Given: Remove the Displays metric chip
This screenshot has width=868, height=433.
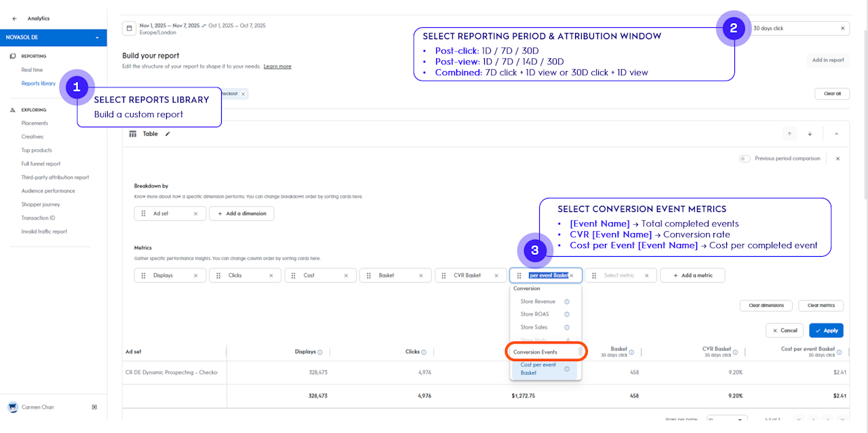Looking at the screenshot, I should click(196, 276).
